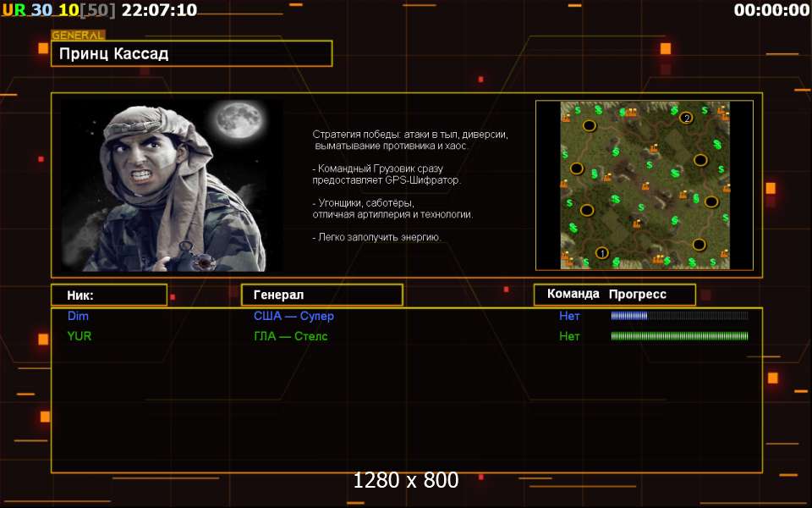Viewport: 812px width, 508px height.
Task: Click the "Принц Кассад" general name field
Action: (191, 53)
